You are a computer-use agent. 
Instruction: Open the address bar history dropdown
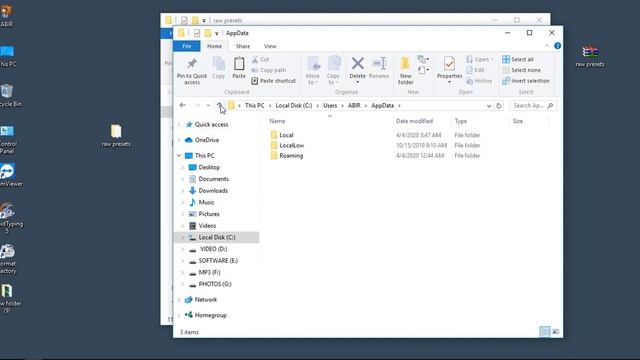pos(489,106)
